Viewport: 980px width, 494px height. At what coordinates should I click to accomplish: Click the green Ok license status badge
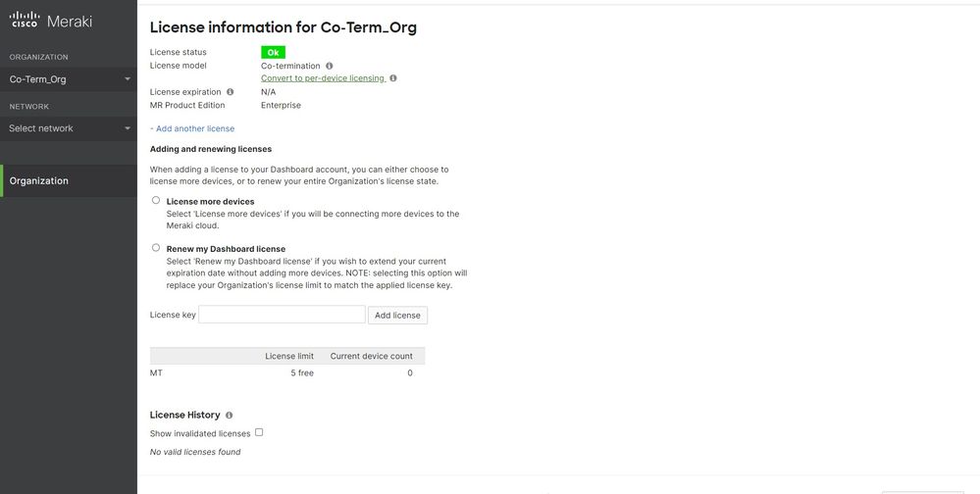click(273, 52)
